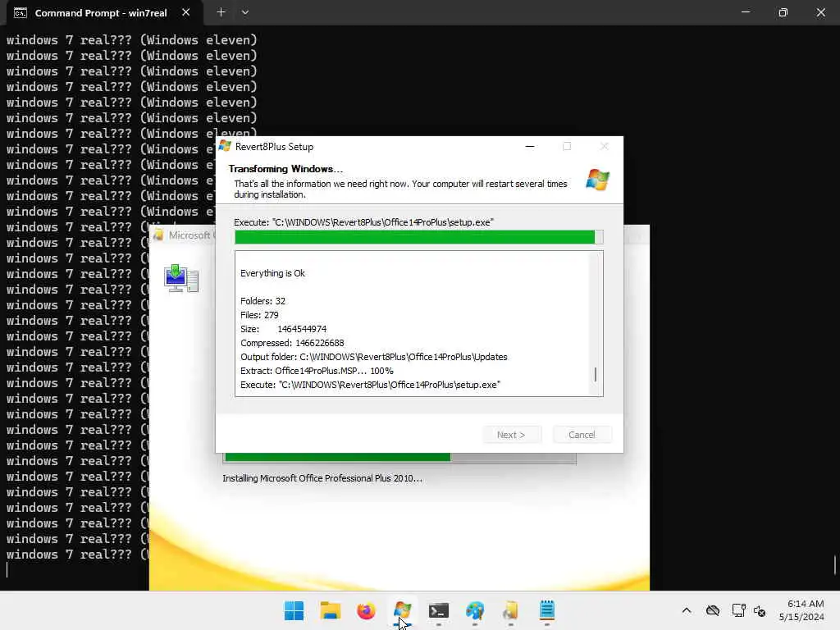Viewport: 840px width, 630px height.
Task: Switch to the Office installer taskbar icon
Action: pyautogui.click(x=510, y=610)
